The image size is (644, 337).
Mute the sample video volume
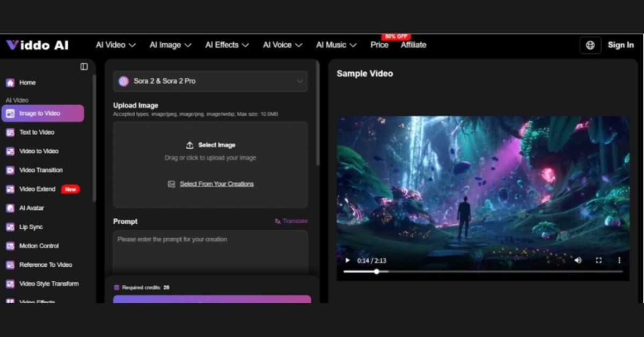click(x=578, y=260)
